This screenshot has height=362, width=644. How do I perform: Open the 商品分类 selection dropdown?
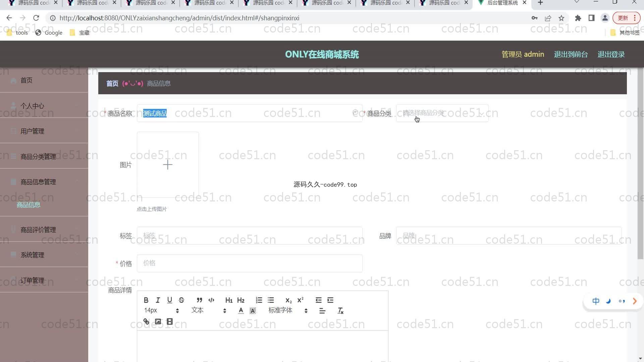(442, 113)
